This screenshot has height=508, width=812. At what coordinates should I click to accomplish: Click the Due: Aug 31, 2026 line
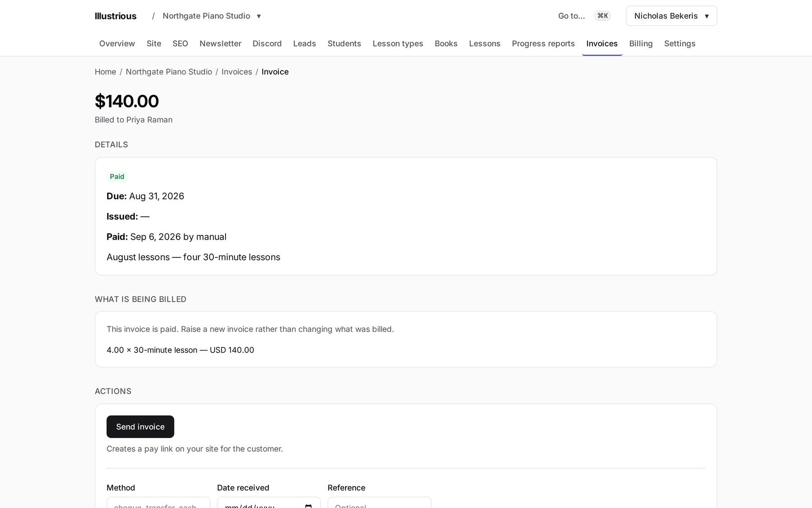click(145, 196)
